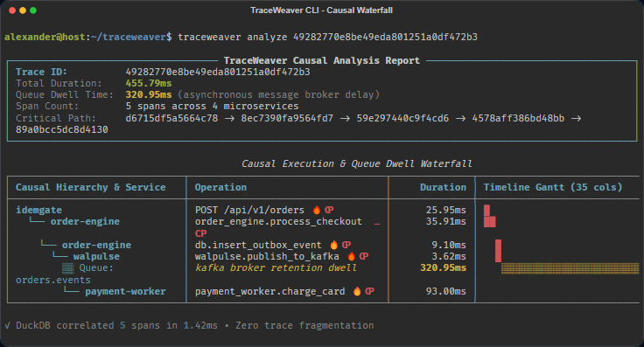Click the traceweaver analyze command text
Viewport: 644px width, 347px height.
(x=328, y=37)
